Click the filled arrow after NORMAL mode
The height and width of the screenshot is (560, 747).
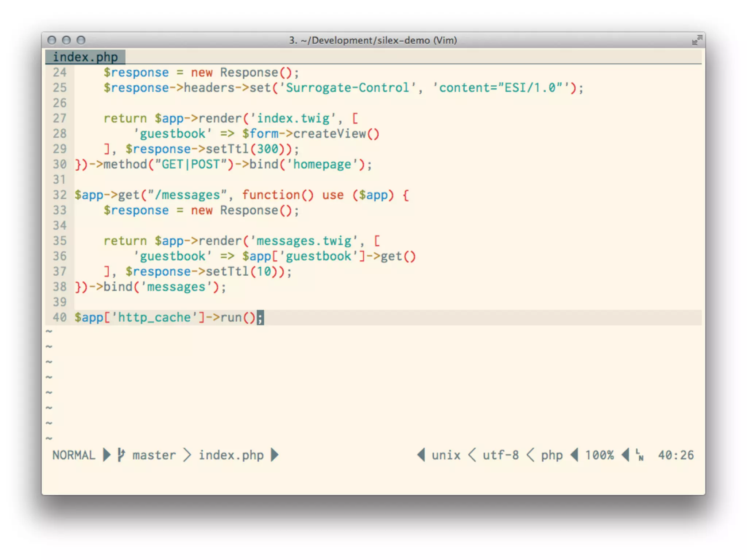(x=107, y=455)
